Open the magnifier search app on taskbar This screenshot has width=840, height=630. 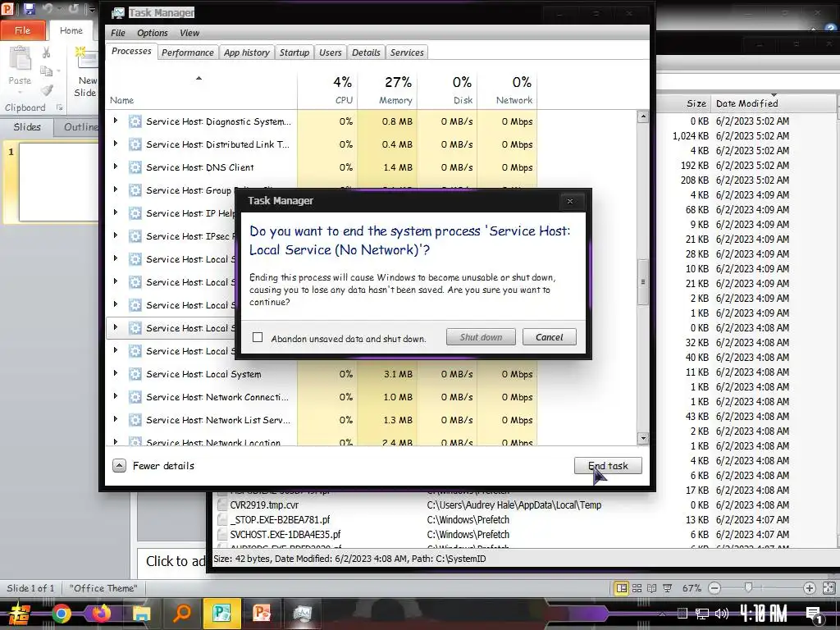pos(182,612)
